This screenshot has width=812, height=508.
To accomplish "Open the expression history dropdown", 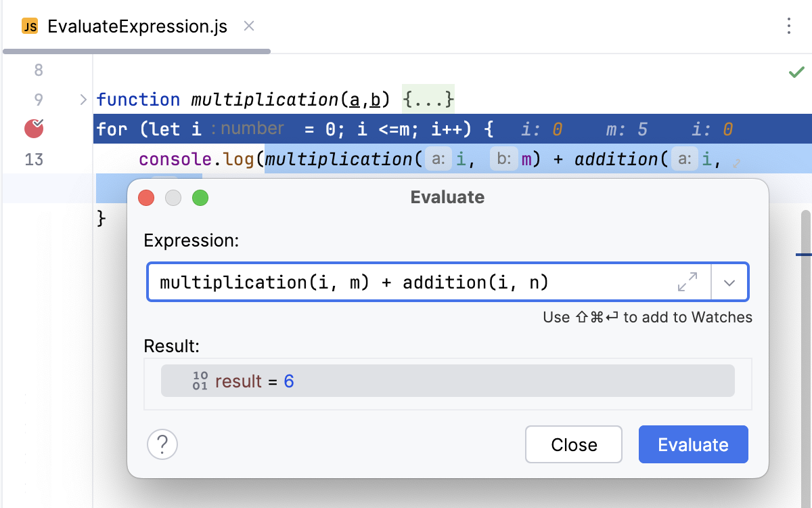I will click(x=730, y=282).
